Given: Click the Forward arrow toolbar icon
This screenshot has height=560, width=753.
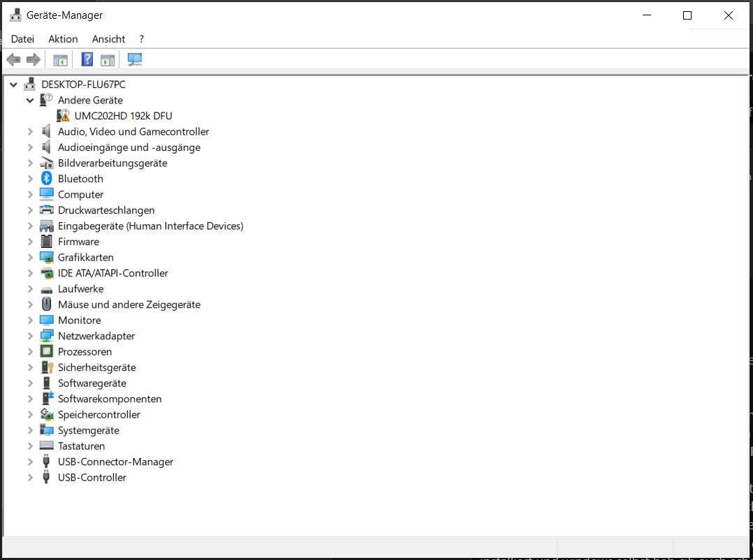Looking at the screenshot, I should click(x=33, y=59).
